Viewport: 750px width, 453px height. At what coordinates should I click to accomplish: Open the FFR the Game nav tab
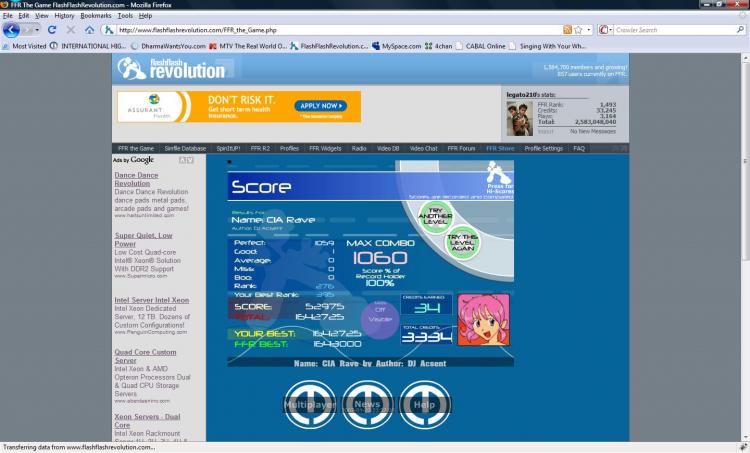(x=136, y=148)
